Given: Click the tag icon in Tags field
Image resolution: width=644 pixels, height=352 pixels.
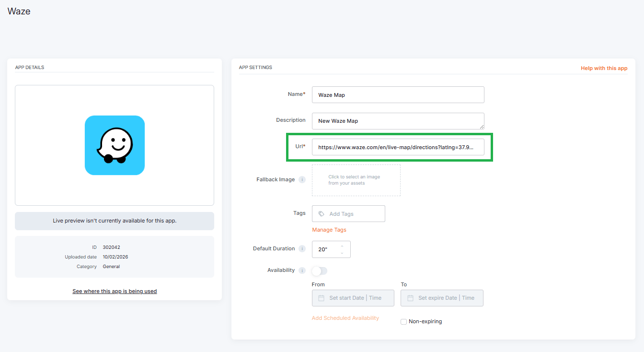Looking at the screenshot, I should [322, 214].
